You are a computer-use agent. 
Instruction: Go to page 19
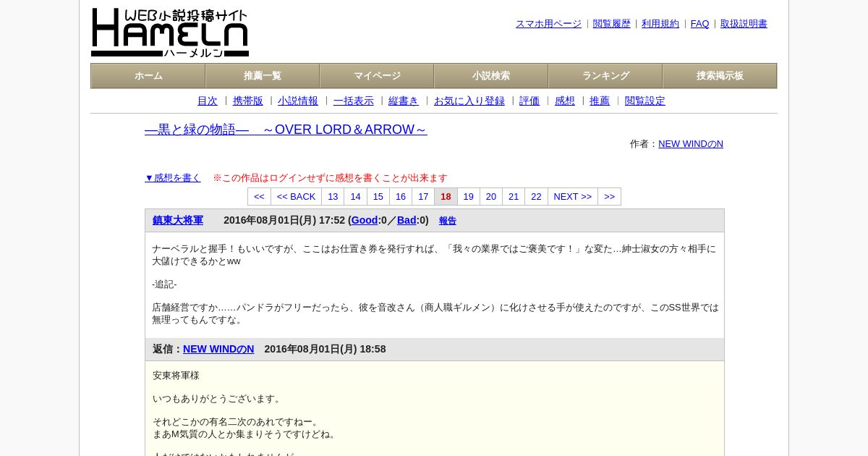tap(469, 197)
